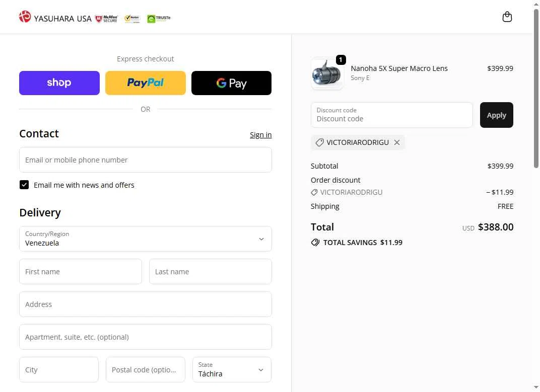The width and height of the screenshot is (540, 392).
Task: Click the Nanoha lens product thumbnail
Action: click(x=327, y=73)
